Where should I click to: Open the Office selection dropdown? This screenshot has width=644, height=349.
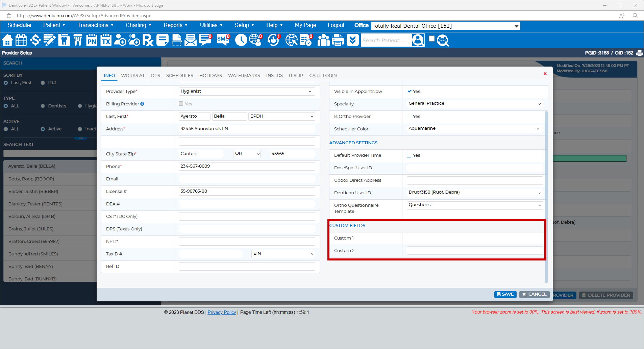click(x=446, y=26)
